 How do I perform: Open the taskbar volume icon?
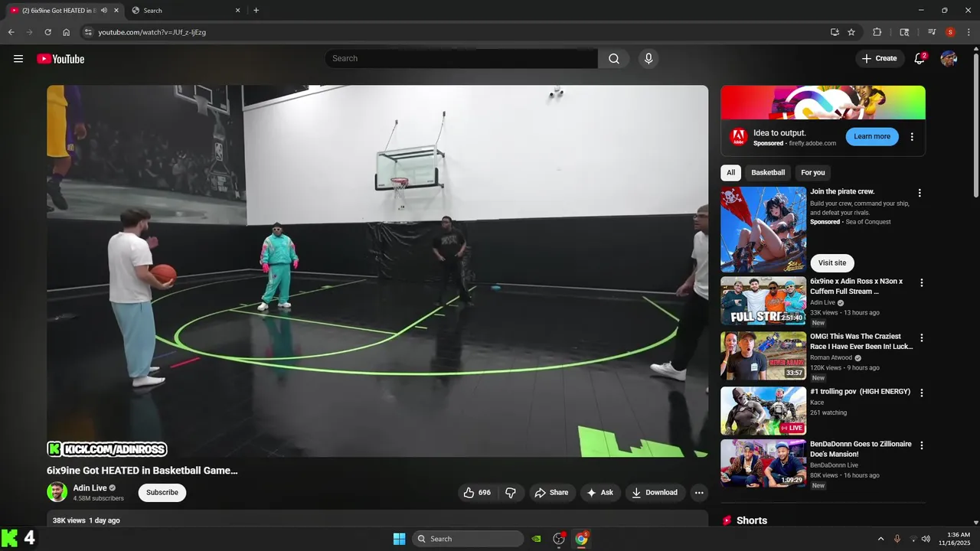coord(926,539)
